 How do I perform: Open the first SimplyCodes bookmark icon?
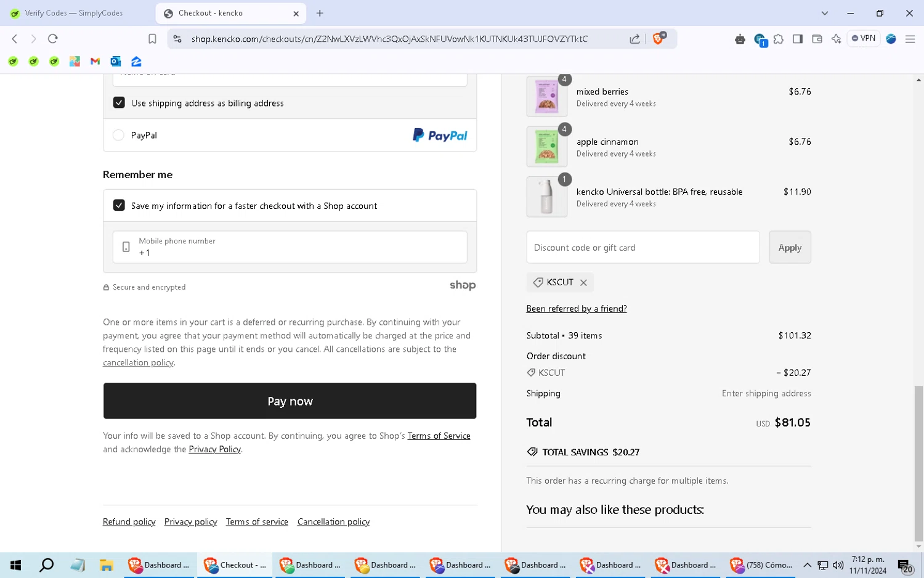coord(13,61)
